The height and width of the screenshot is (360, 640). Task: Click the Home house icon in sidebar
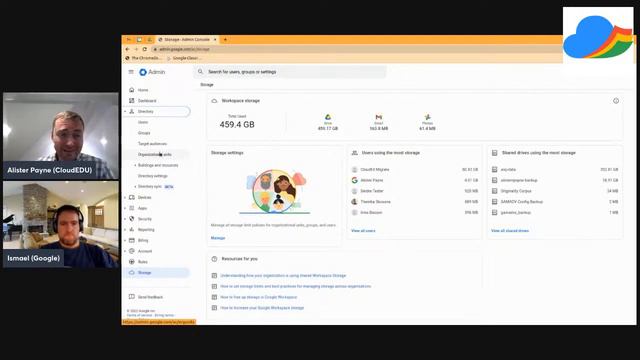tap(131, 90)
